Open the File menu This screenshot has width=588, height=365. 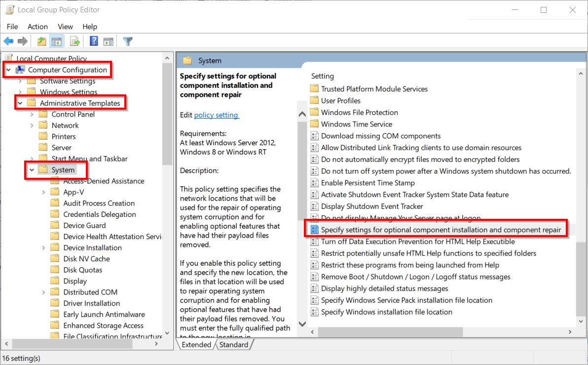click(x=12, y=27)
